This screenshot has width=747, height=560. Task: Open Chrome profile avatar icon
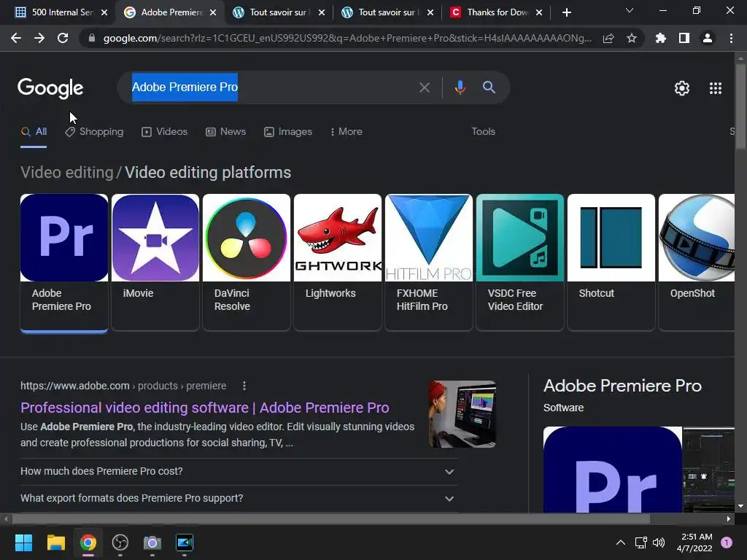click(x=708, y=38)
